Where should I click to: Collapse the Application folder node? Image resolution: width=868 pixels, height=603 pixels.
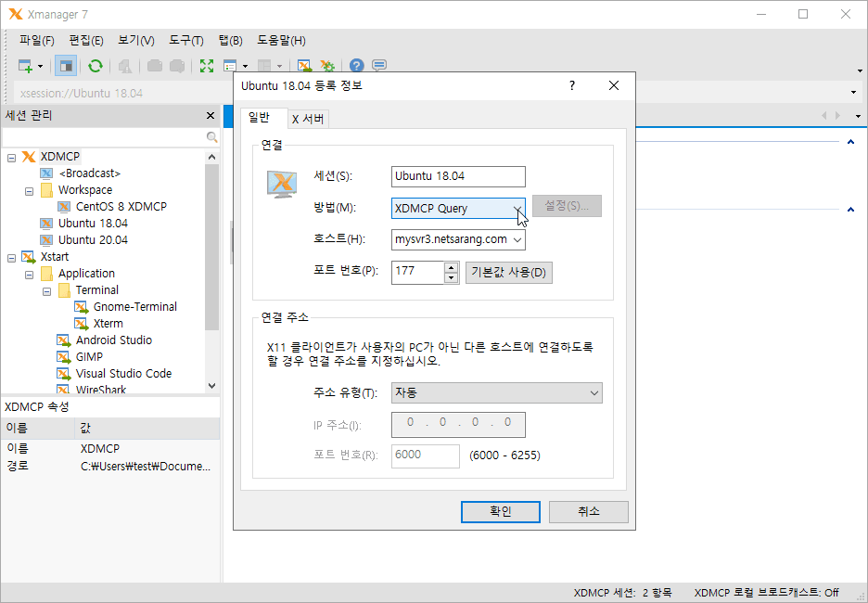click(x=30, y=275)
